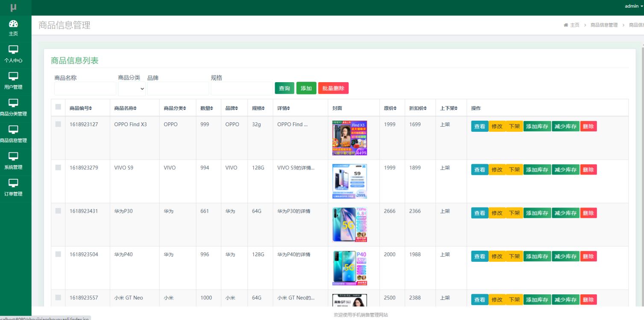Open the 商品分类 filter dropdown
This screenshot has width=644, height=320.
point(132,89)
